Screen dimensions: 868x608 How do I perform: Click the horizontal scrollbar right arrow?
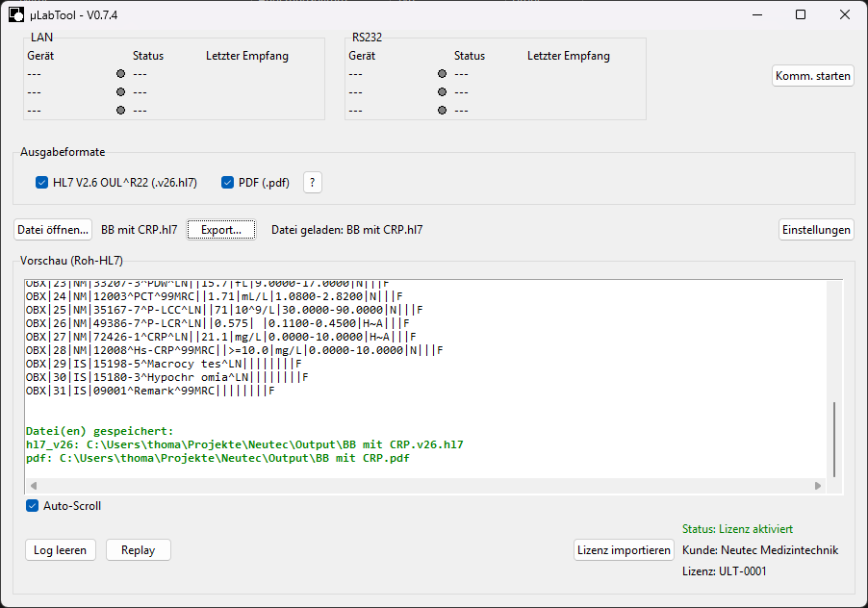coord(818,486)
